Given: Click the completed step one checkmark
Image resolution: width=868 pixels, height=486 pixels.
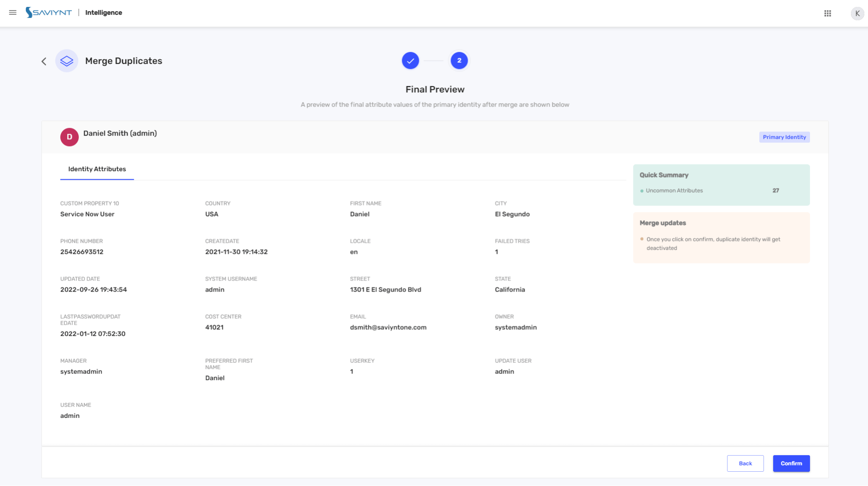Looking at the screenshot, I should 410,61.
